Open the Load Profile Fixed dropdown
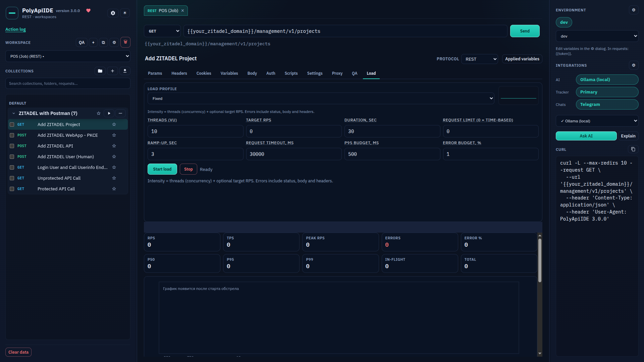 click(x=321, y=99)
